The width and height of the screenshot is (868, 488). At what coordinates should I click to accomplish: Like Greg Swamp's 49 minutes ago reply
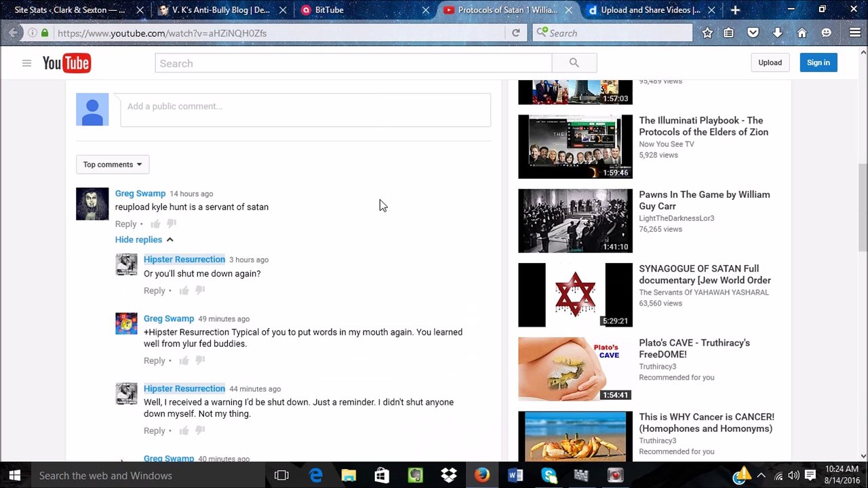(184, 361)
